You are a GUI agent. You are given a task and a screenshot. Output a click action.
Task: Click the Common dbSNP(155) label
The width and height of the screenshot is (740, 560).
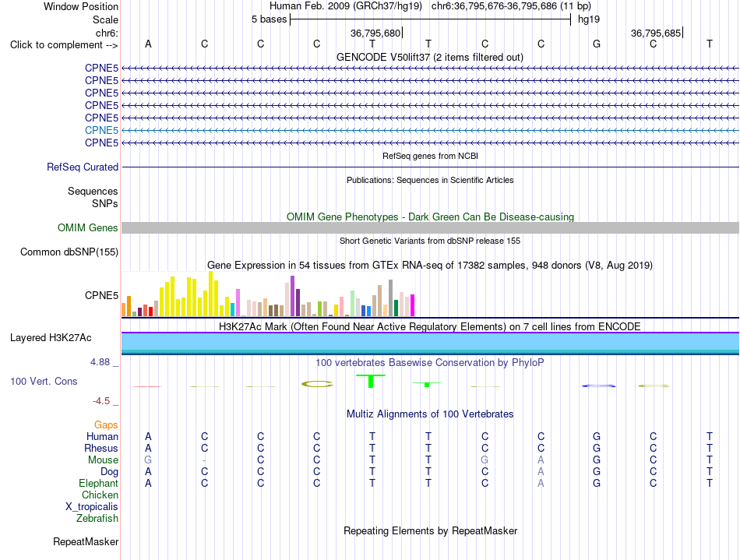69,252
